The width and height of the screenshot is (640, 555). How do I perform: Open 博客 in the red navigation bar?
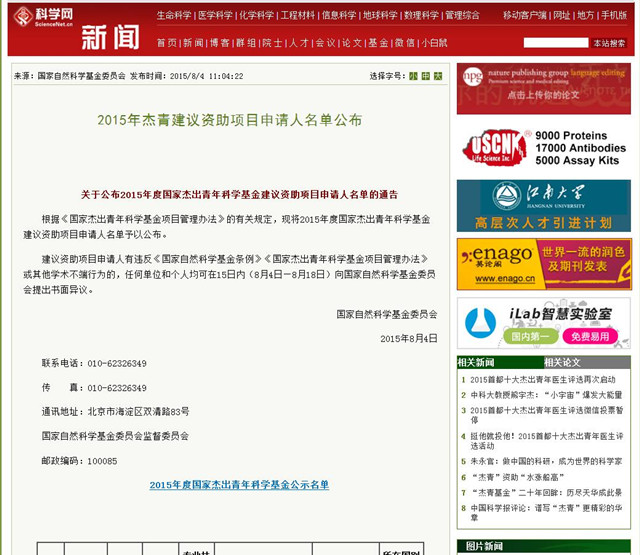pos(218,43)
